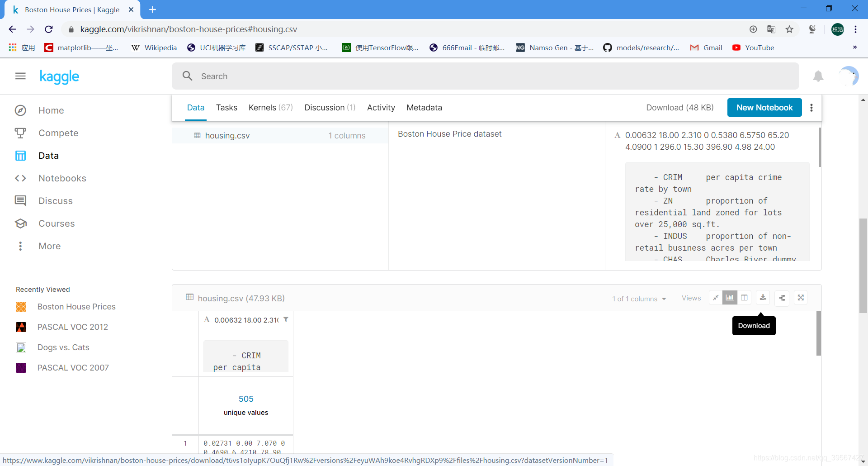This screenshot has width=868, height=466.
Task: Open the Home section in sidebar
Action: point(51,110)
